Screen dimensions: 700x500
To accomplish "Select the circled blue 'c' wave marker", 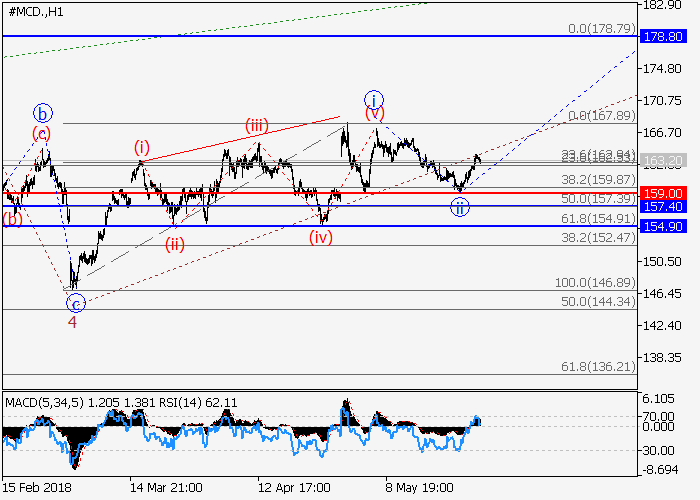I will (75, 303).
